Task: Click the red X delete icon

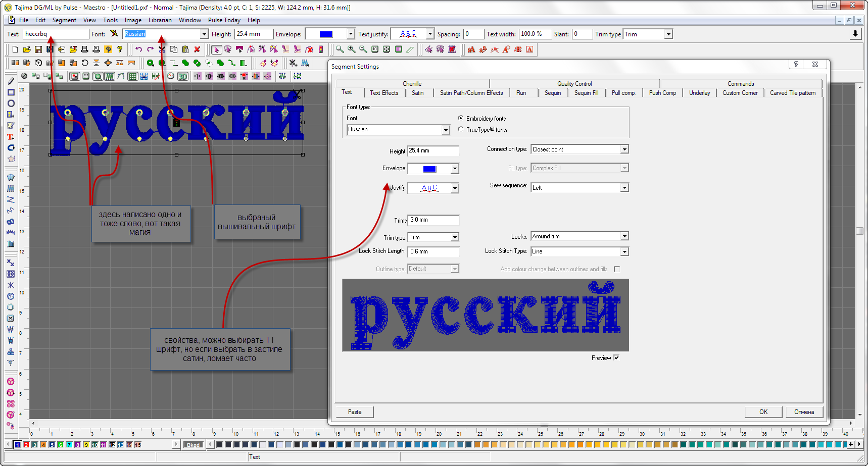Action: point(197,49)
